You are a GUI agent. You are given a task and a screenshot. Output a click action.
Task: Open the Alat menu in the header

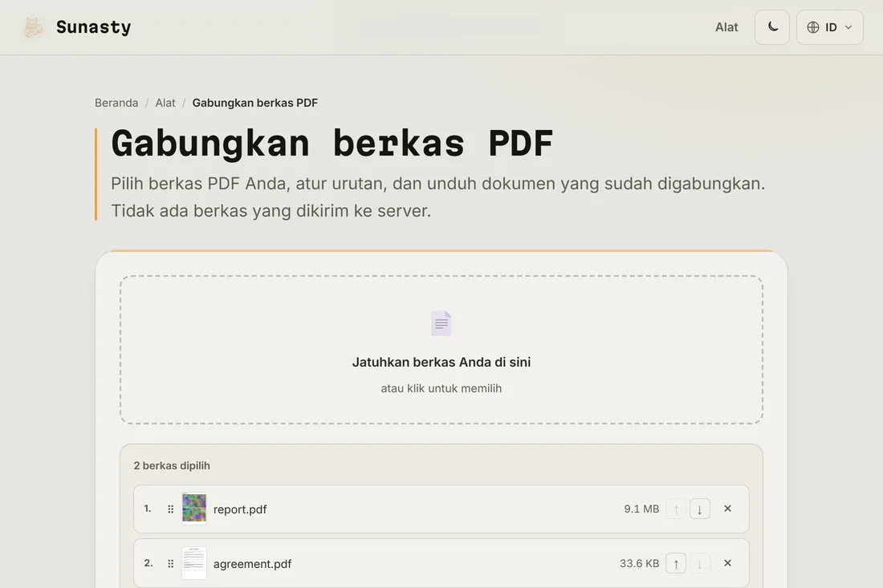726,27
